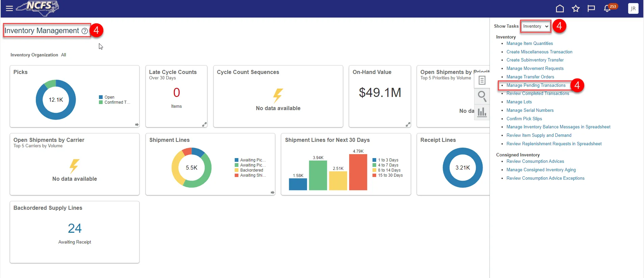Click the 24 Backordered Supply Lines count
The image size is (644, 278).
75,229
